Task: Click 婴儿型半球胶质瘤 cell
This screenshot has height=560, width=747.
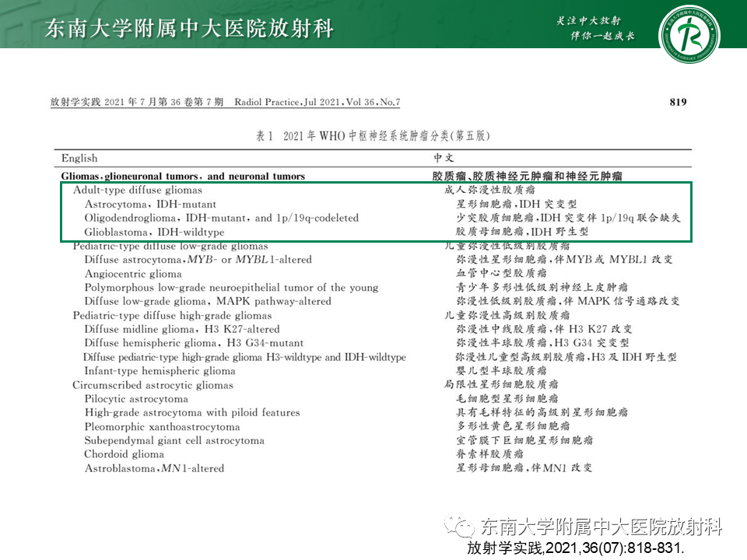Action: coord(501,370)
